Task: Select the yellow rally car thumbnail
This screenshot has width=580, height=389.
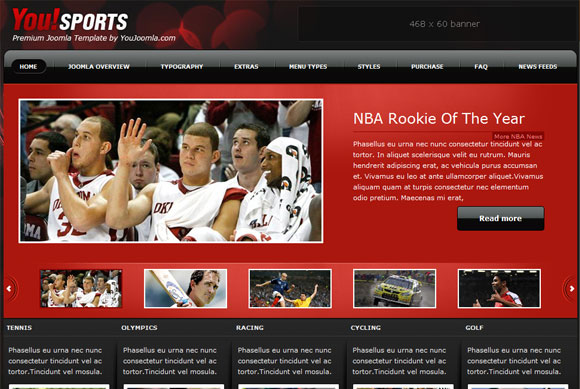Action: tap(394, 288)
